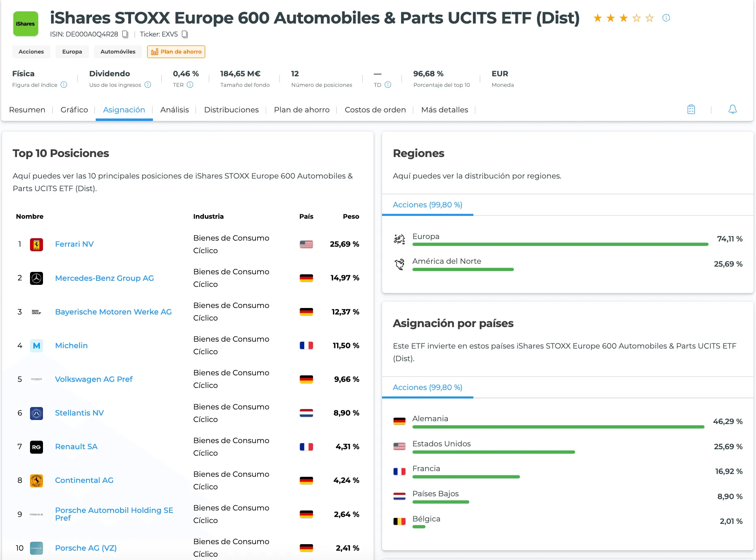This screenshot has width=756, height=560.
Task: Click the Europa tag button
Action: tap(72, 52)
